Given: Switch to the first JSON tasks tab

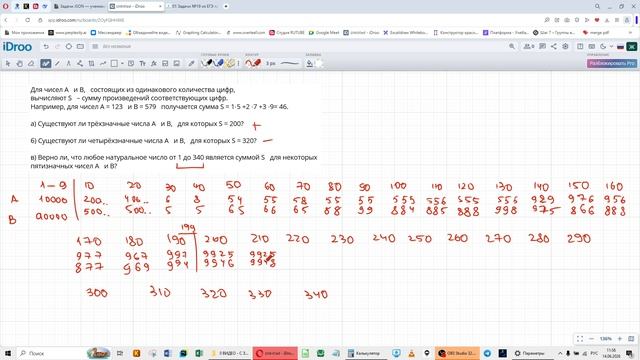Looking at the screenshot, I should [x=79, y=6].
